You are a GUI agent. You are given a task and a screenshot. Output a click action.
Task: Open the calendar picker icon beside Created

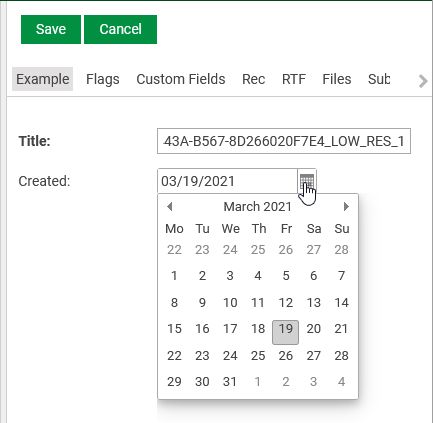pos(307,181)
